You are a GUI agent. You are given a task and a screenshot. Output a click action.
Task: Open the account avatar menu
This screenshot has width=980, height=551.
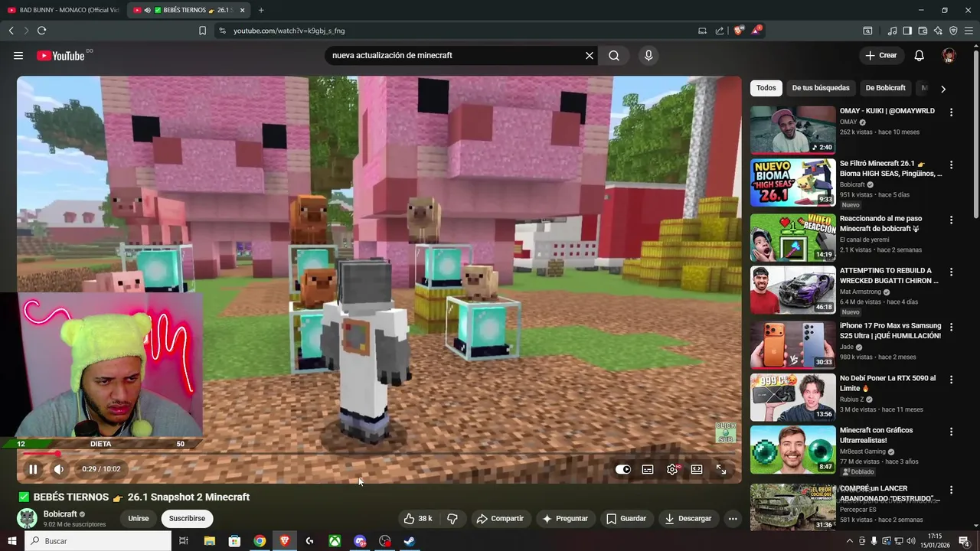[x=949, y=55]
